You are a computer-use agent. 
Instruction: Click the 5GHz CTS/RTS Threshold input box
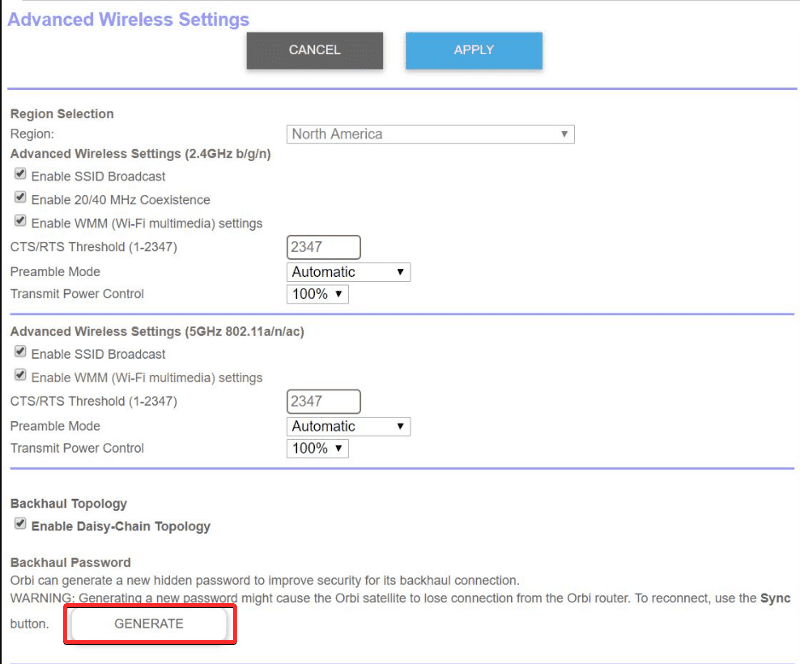pyautogui.click(x=323, y=400)
